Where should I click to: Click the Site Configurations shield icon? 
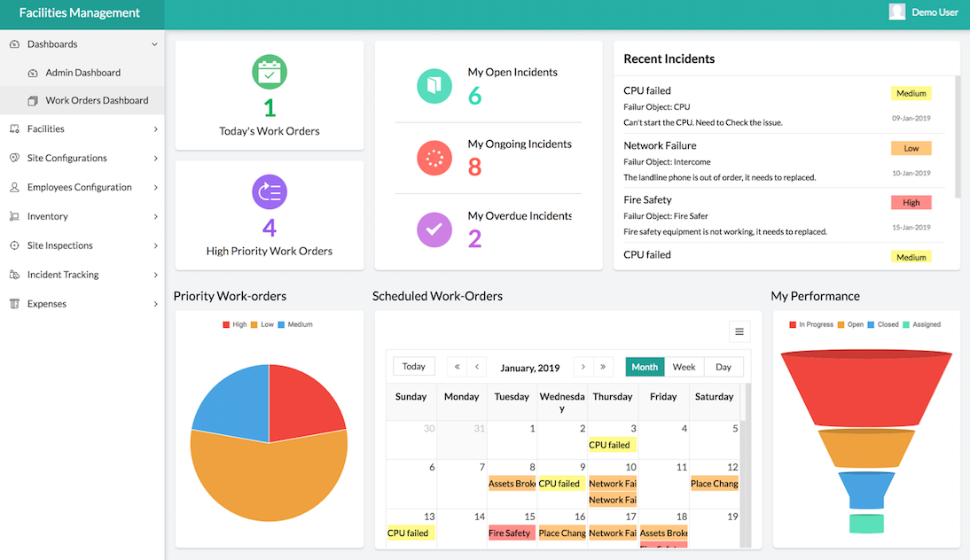[15, 158]
